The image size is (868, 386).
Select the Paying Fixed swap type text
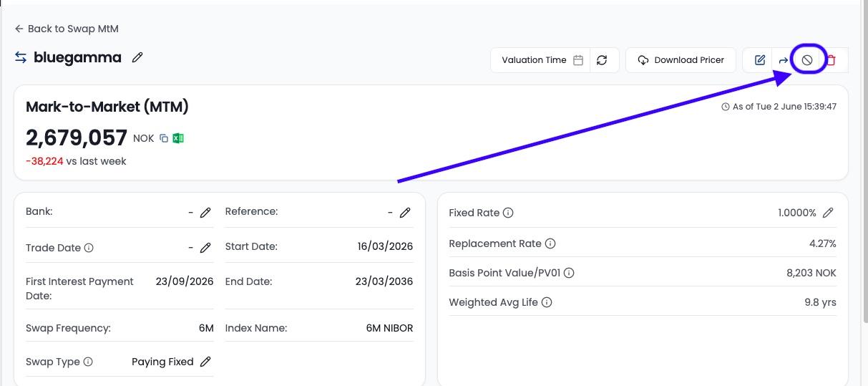pyautogui.click(x=162, y=362)
